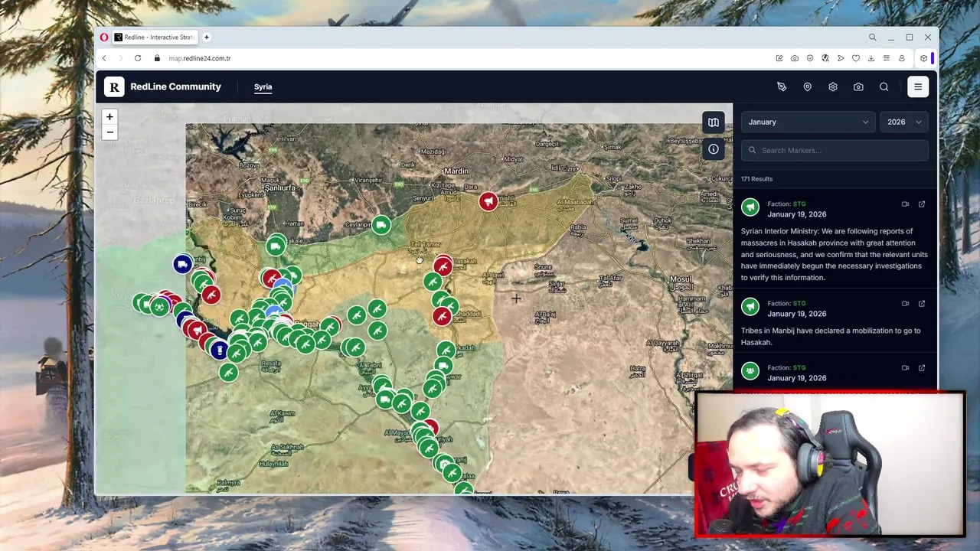Select the navy marker on the Euphrates south of Raqqa
980x551 pixels.
219,350
